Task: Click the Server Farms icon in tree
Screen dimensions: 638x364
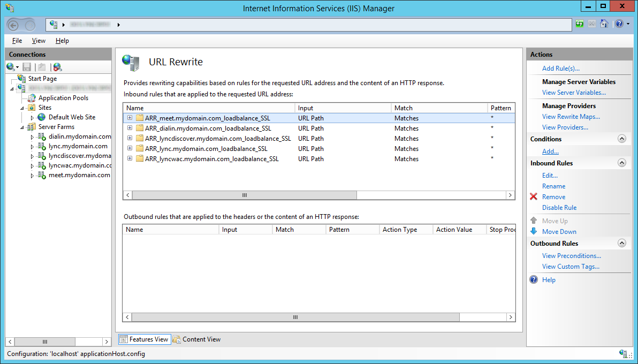Action: click(x=32, y=127)
